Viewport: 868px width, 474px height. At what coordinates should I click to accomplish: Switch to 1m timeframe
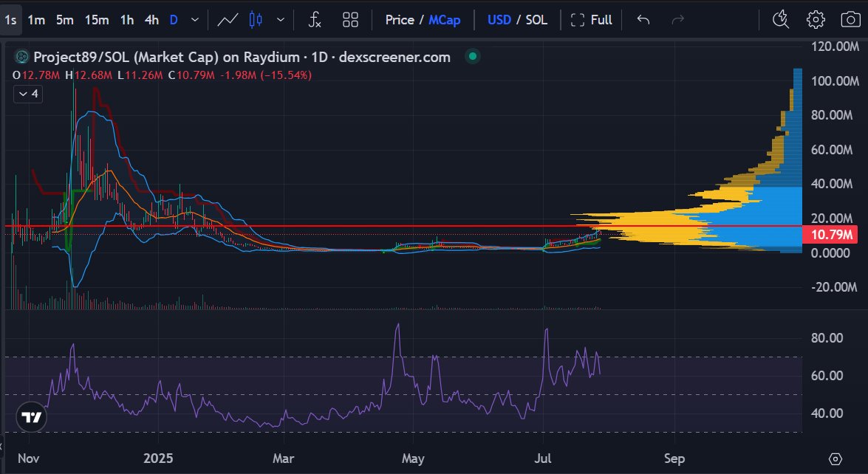36,20
